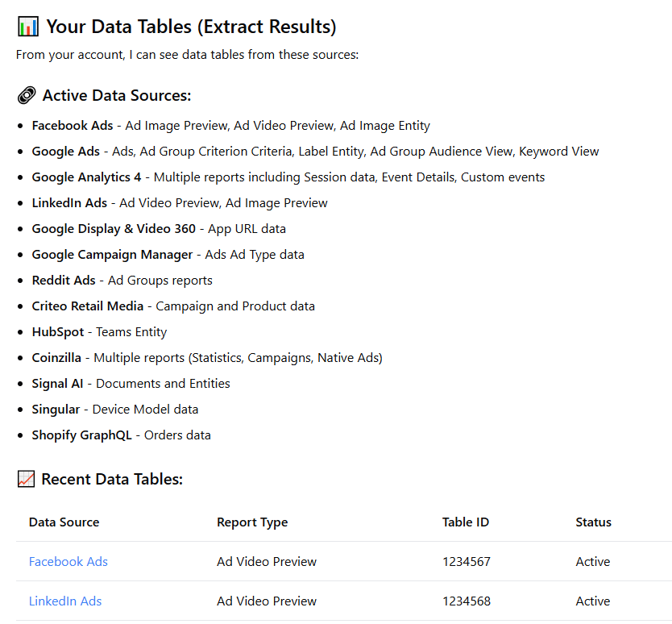Click Active status in Facebook Ads row
This screenshot has width=672, height=624.
tap(593, 561)
